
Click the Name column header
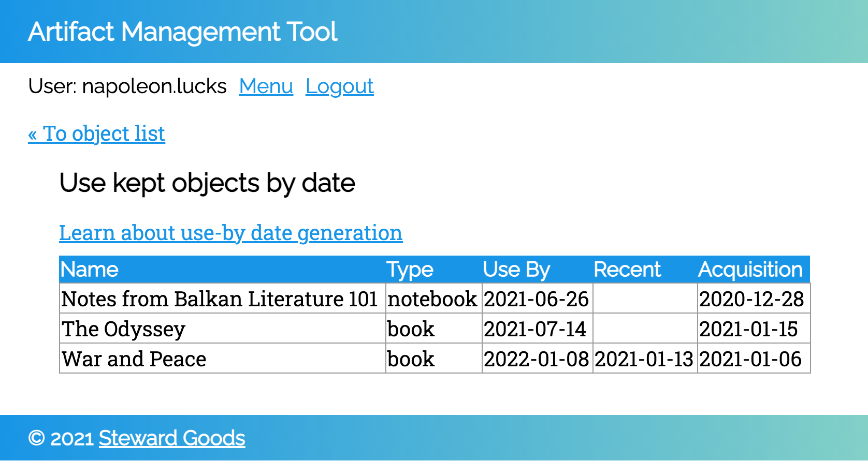90,270
